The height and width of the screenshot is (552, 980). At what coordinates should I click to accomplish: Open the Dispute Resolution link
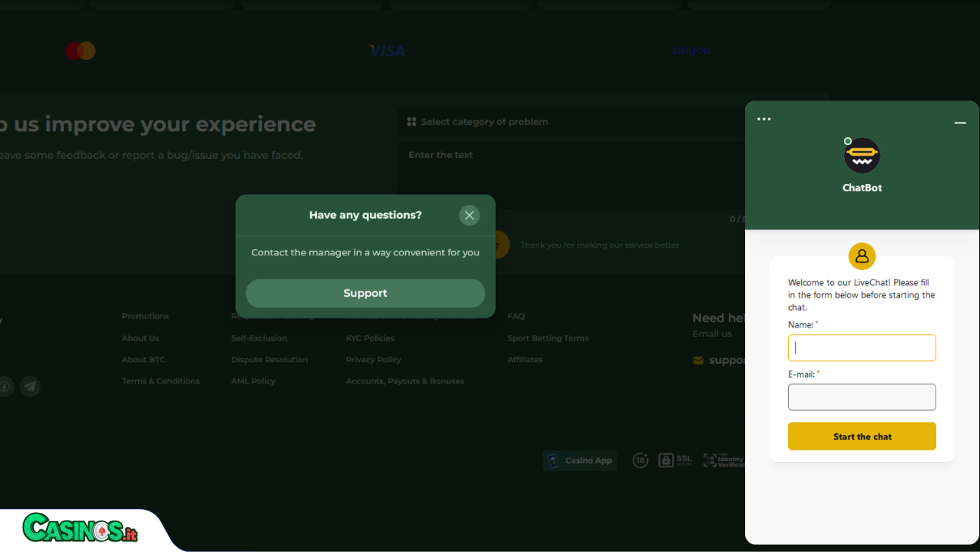[x=270, y=360]
